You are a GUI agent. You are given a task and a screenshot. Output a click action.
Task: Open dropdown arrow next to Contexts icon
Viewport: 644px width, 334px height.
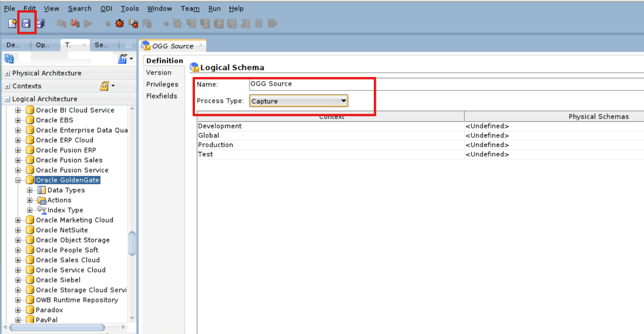point(113,86)
